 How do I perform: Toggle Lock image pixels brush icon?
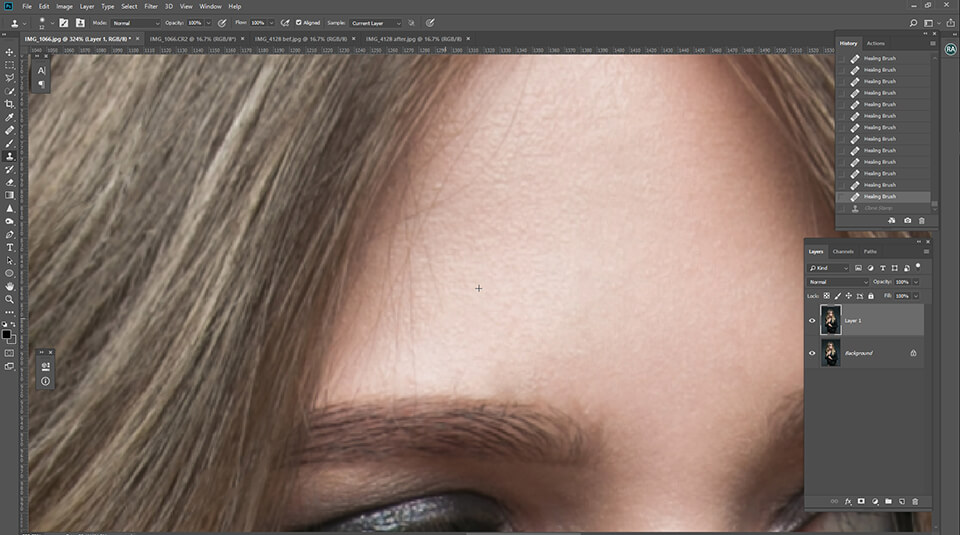[x=838, y=296]
